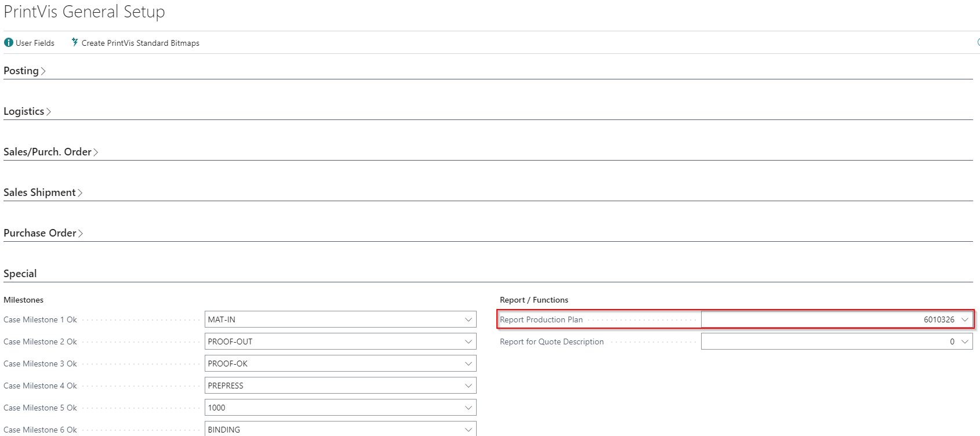Screen dimensions: 980x436
Task: Click the Case Milestone 3 Ok label
Action: [40, 364]
